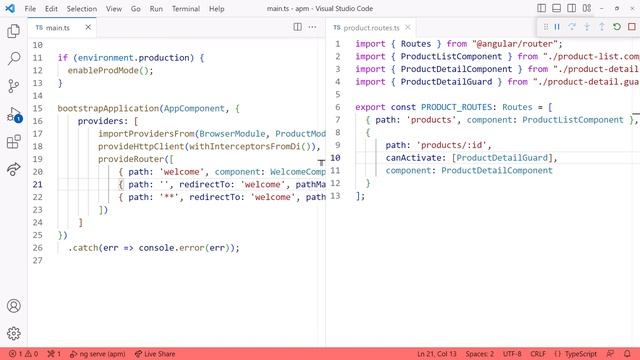Open the Edit menu
The width and height of the screenshot is (640, 360).
click(51, 9)
